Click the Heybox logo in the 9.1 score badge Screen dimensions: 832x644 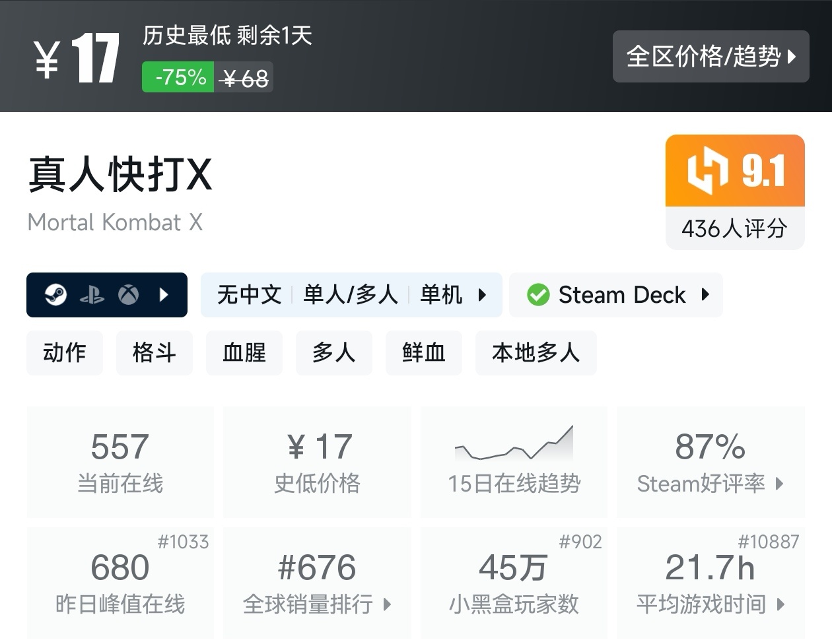[x=707, y=171]
